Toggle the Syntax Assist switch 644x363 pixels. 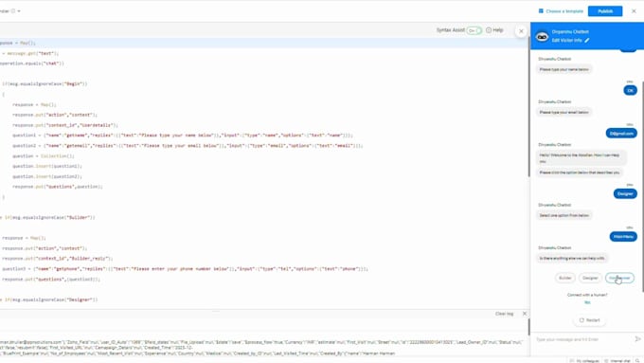click(x=474, y=30)
